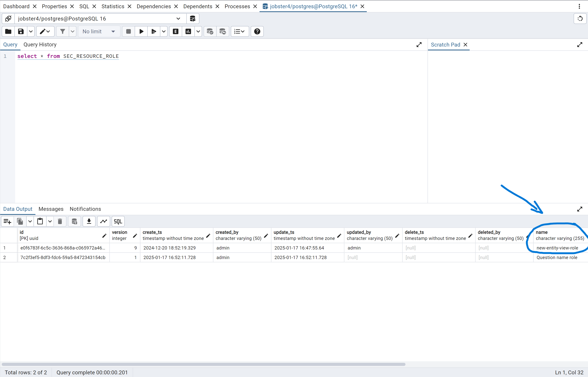Select result row number 2
Viewport: 588px width, 377px height.
click(x=9, y=257)
